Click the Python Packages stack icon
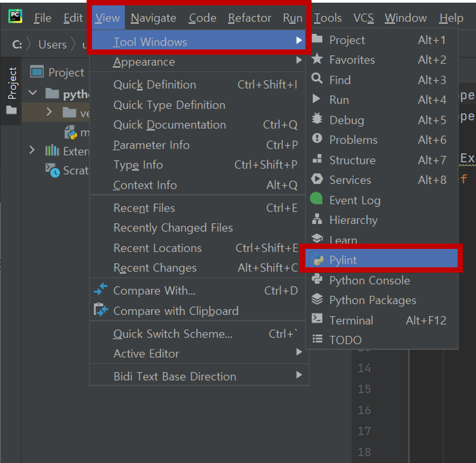476x463 pixels. tap(317, 299)
